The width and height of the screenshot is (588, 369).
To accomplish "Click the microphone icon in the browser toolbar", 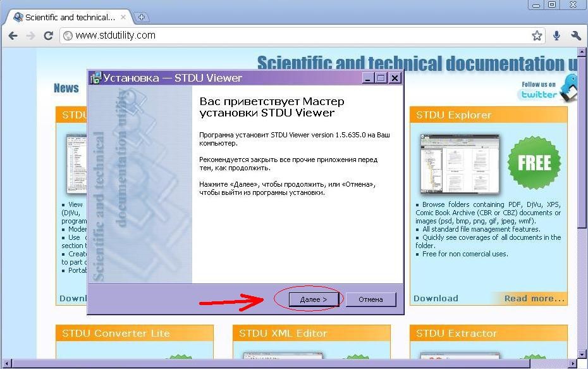I will tap(557, 35).
